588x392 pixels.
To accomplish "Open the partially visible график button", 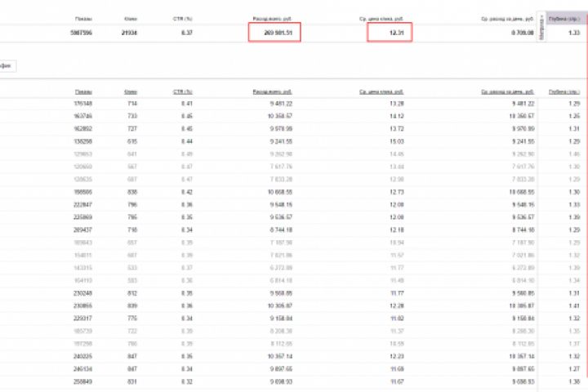I will [x=7, y=66].
